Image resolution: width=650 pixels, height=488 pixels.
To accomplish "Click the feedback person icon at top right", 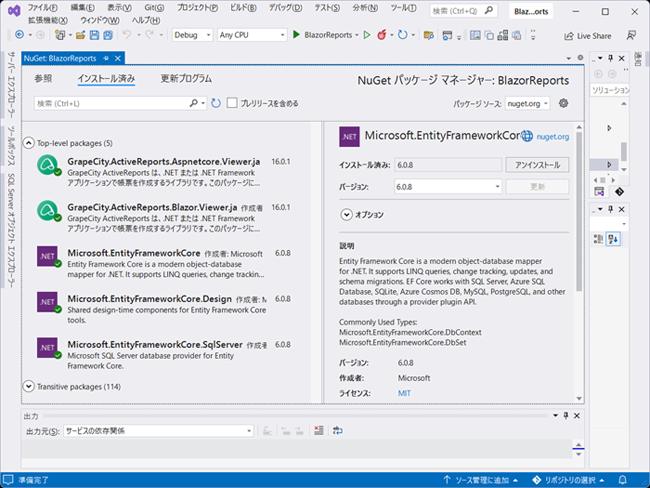I will tap(631, 36).
